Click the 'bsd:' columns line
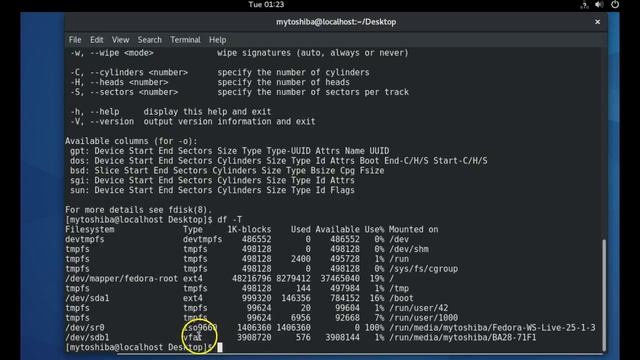 pyautogui.click(x=227, y=171)
